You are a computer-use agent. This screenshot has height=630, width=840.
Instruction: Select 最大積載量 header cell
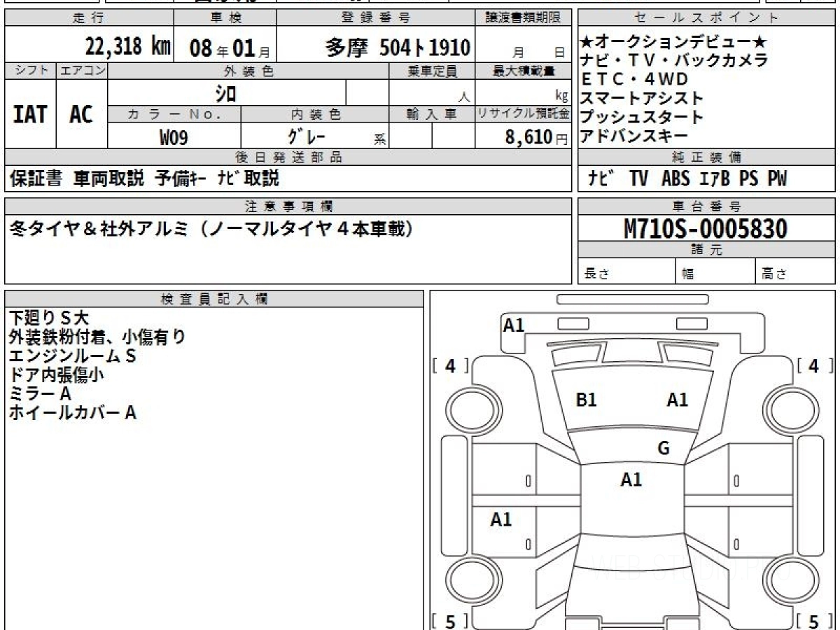click(x=524, y=71)
